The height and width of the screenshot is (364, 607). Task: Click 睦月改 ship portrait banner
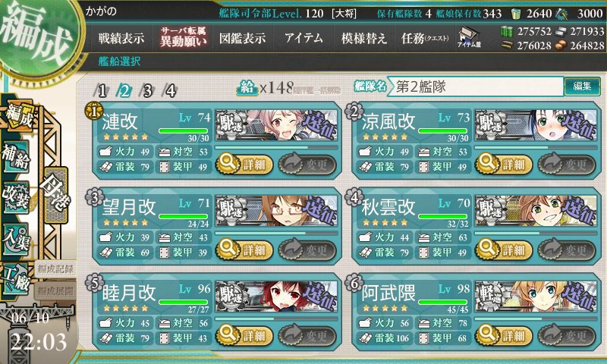pos(276,297)
